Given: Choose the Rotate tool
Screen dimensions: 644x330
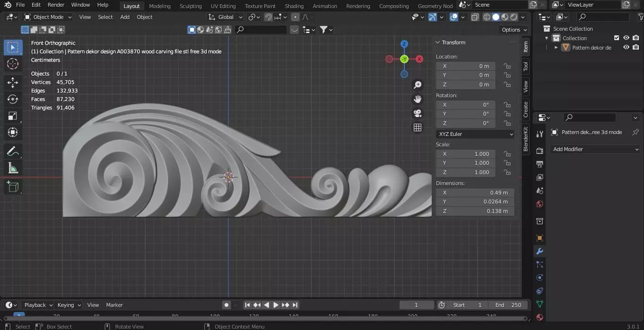Looking at the screenshot, I should [13, 99].
